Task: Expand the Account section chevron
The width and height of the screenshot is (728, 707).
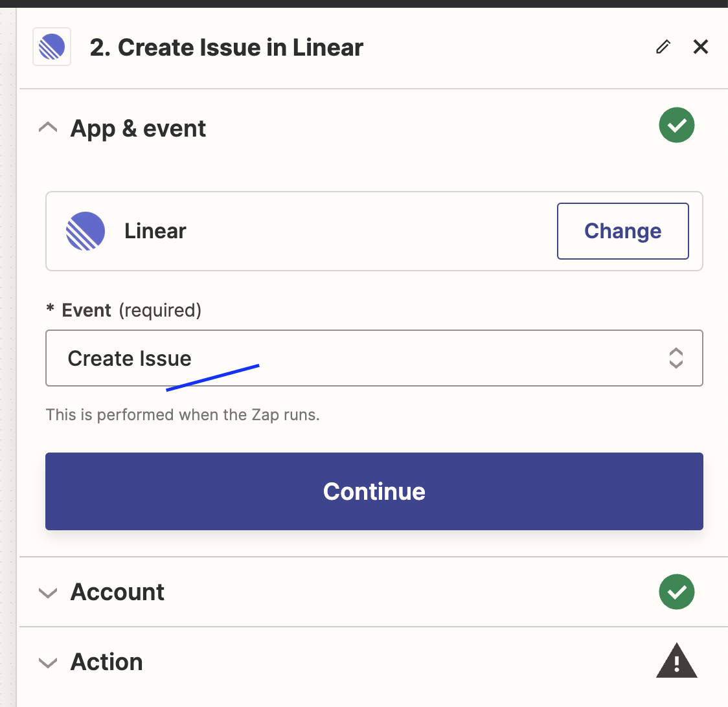Action: click(x=48, y=592)
